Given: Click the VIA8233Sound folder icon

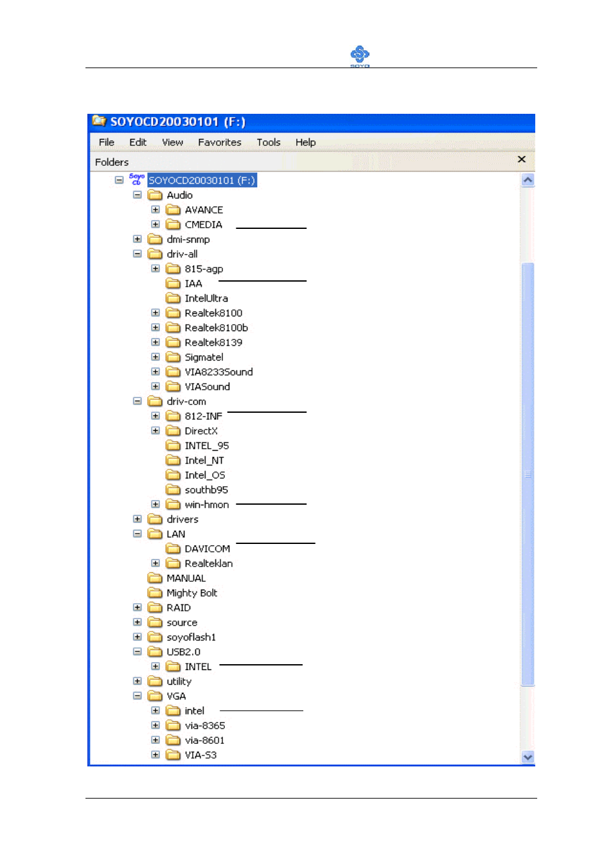Looking at the screenshot, I should point(173,372).
